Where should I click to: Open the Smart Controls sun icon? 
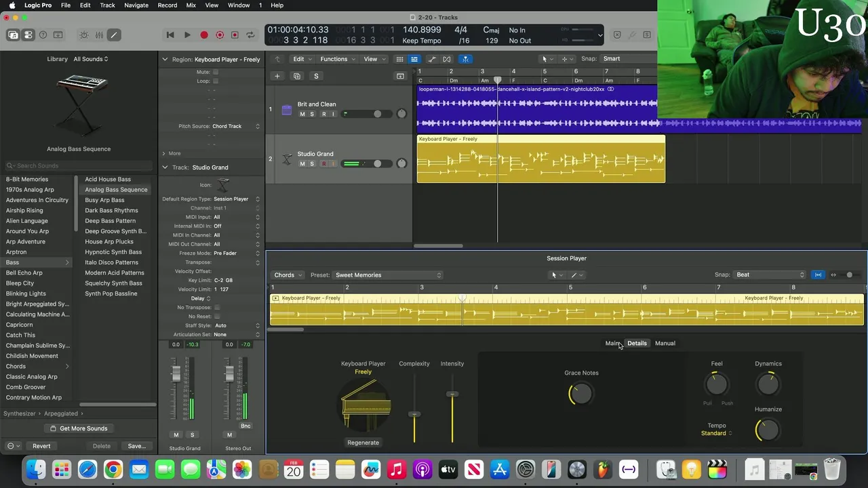(84, 35)
